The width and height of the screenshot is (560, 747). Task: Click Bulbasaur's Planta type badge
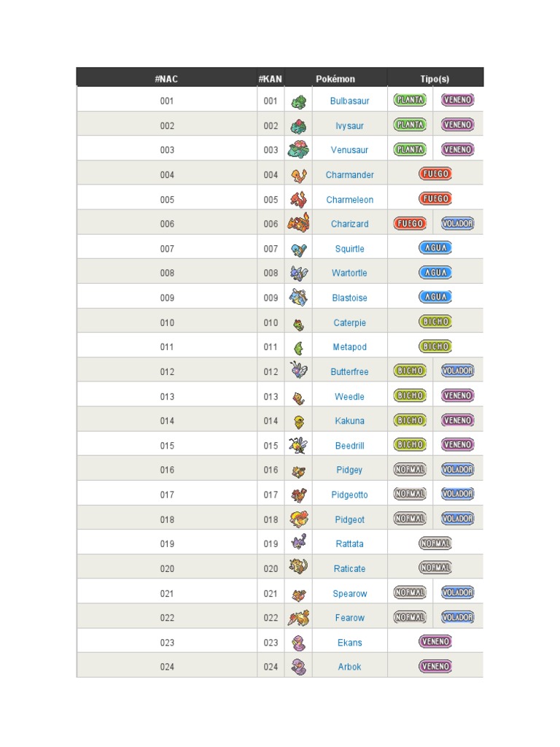pyautogui.click(x=410, y=100)
